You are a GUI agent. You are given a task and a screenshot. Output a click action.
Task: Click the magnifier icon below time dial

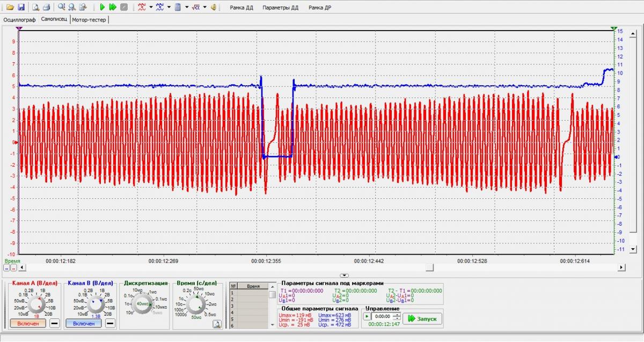217,324
